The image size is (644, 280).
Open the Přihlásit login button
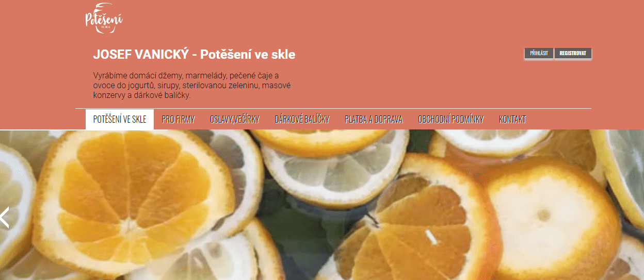tap(539, 53)
